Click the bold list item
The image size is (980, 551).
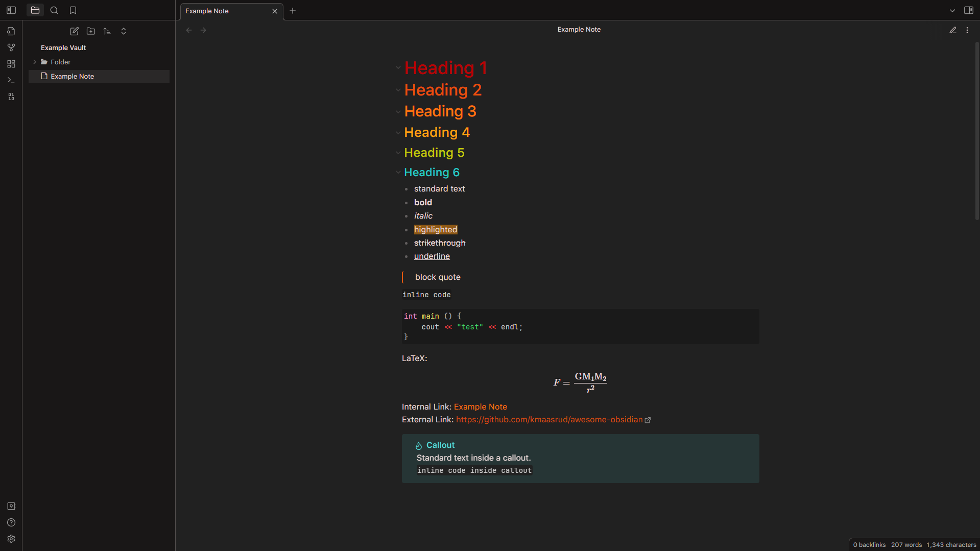point(423,203)
